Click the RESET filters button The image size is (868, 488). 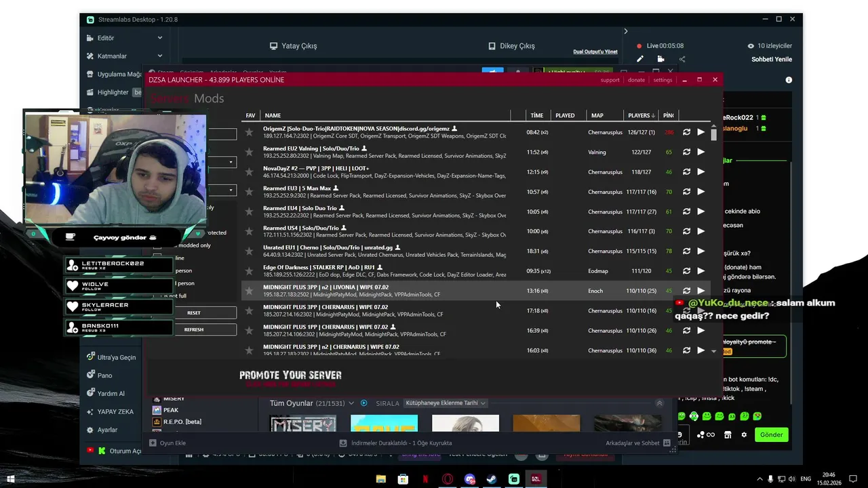coord(194,312)
